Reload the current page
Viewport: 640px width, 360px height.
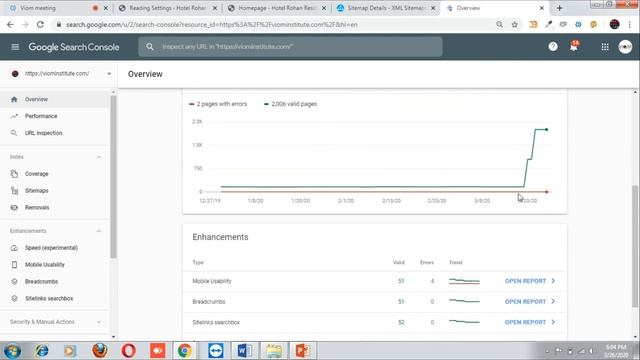click(x=40, y=24)
